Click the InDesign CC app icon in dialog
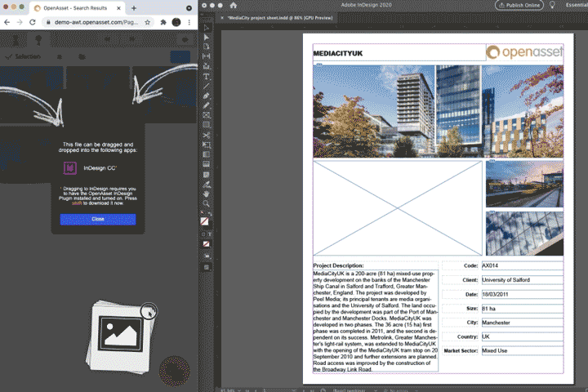 (69, 167)
